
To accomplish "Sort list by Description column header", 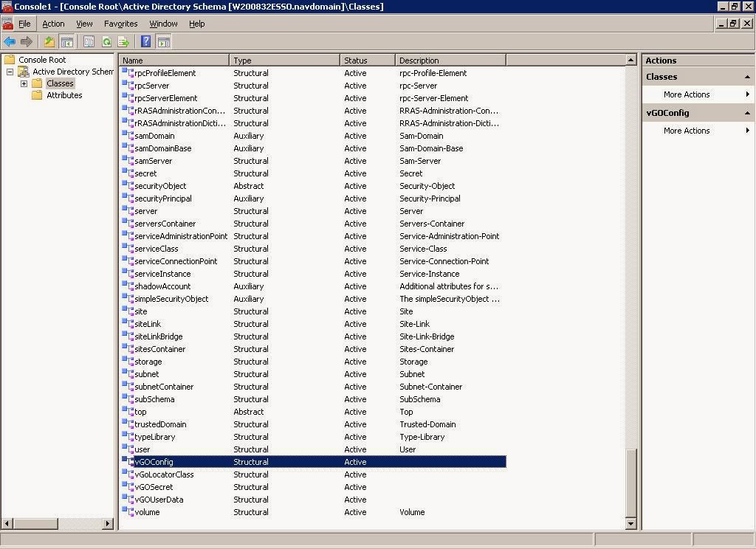I will tap(450, 61).
